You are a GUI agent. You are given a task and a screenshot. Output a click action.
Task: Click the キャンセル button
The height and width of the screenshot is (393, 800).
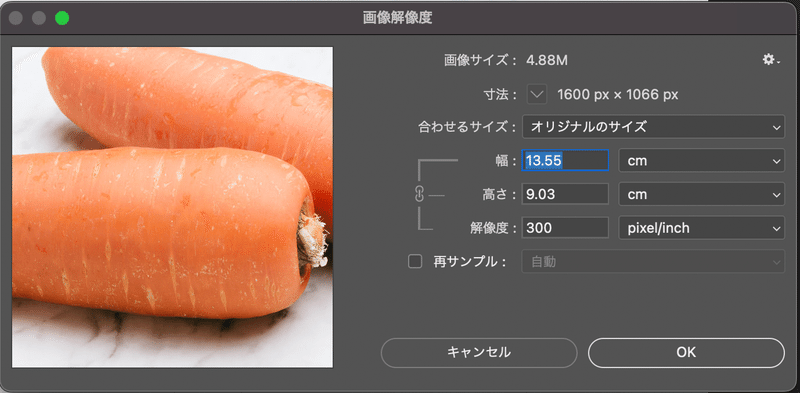click(479, 352)
